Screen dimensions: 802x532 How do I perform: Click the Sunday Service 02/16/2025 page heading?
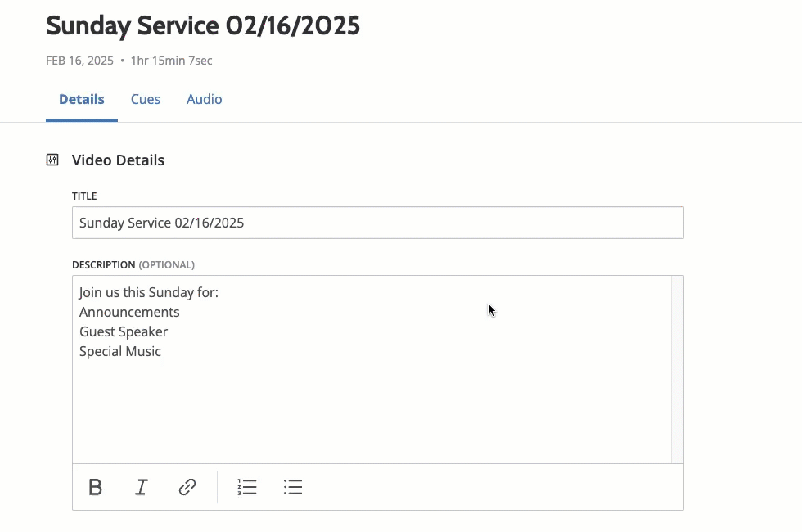click(x=203, y=26)
